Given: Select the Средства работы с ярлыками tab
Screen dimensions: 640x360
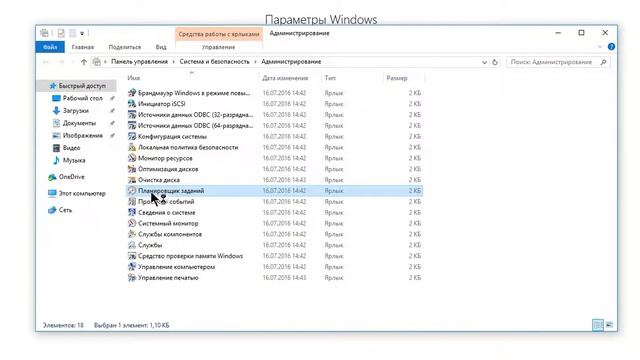Looking at the screenshot, I should (219, 34).
